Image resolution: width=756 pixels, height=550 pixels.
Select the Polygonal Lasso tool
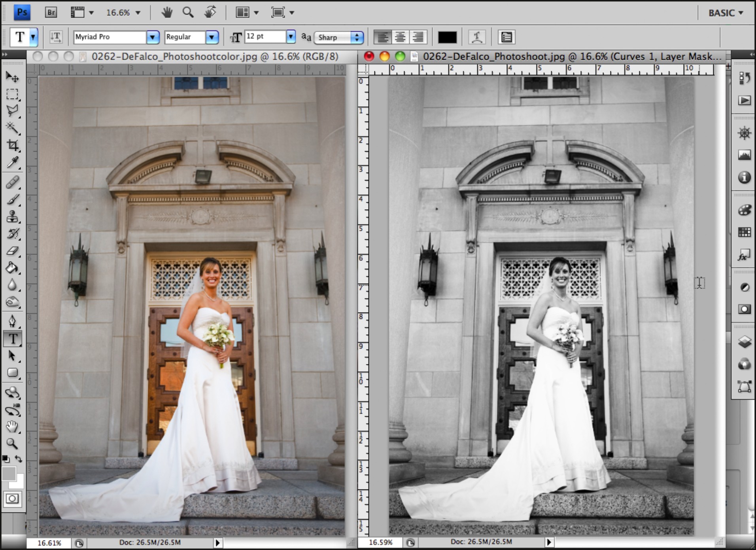(x=12, y=111)
